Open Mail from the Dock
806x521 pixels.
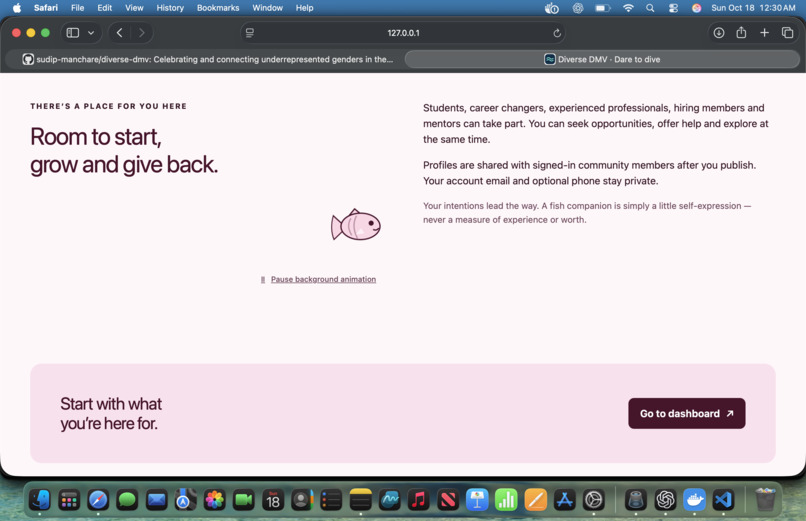(156, 499)
